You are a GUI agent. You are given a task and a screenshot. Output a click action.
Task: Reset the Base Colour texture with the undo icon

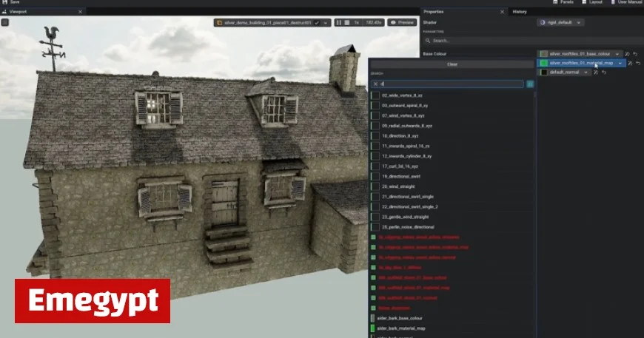636,54
